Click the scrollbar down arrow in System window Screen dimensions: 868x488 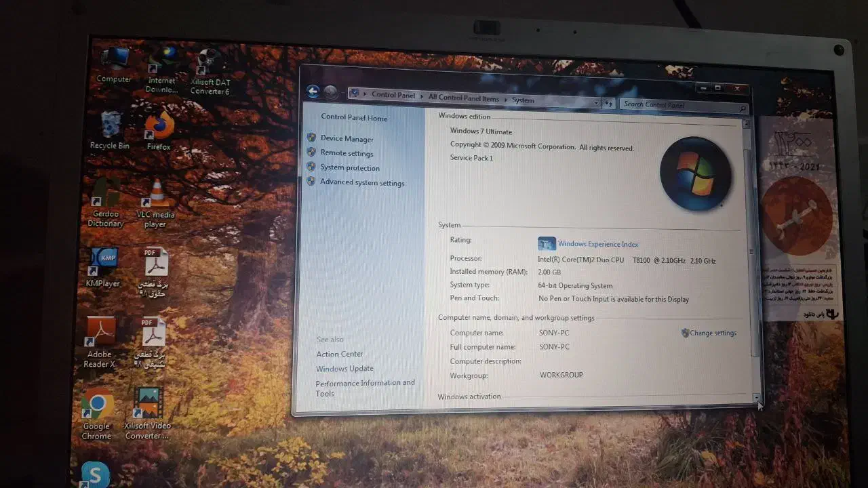(756, 397)
